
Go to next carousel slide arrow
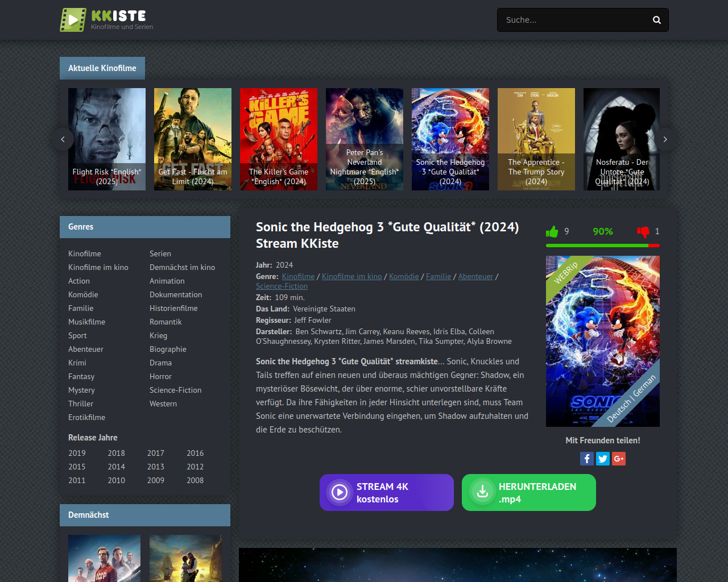click(x=665, y=139)
